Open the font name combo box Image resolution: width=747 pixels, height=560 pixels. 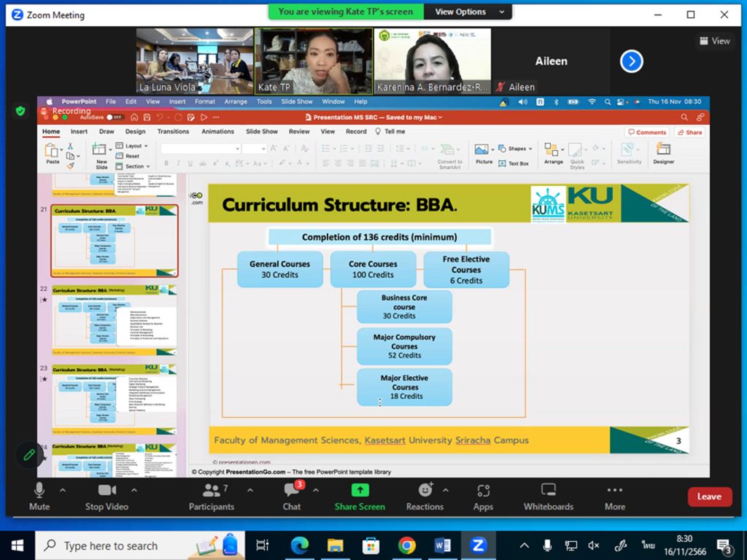click(x=200, y=149)
